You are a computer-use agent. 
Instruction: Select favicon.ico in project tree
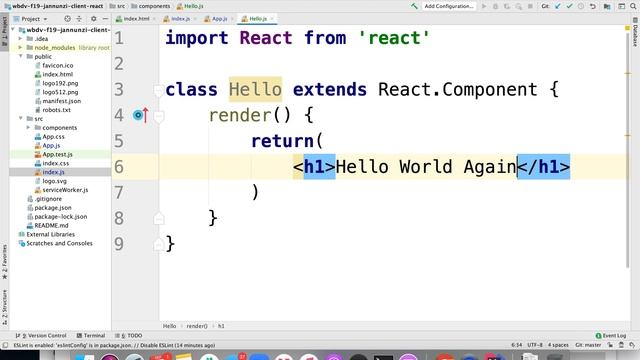[58, 65]
